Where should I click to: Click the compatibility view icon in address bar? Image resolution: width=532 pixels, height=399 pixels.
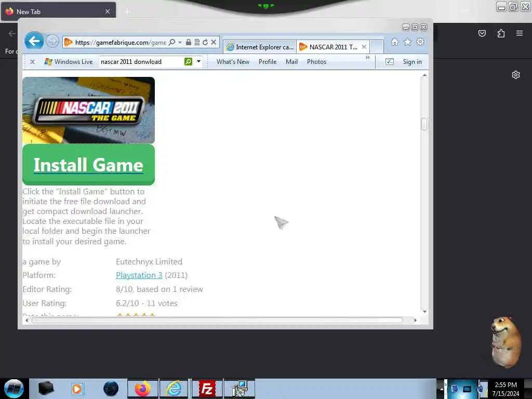(x=197, y=42)
